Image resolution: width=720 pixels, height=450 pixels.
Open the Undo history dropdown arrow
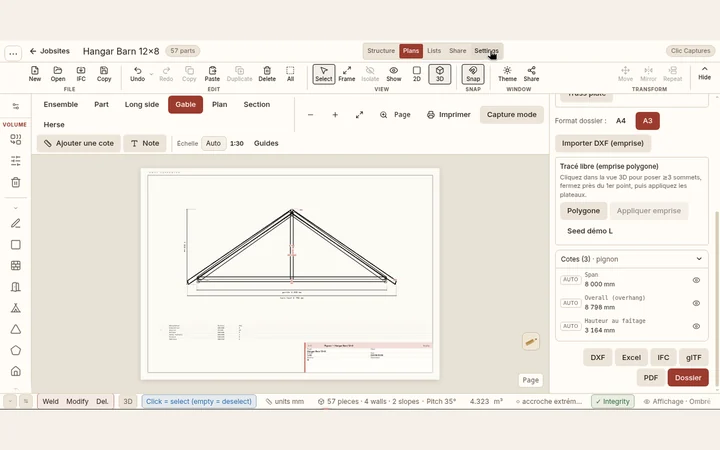(x=152, y=73)
